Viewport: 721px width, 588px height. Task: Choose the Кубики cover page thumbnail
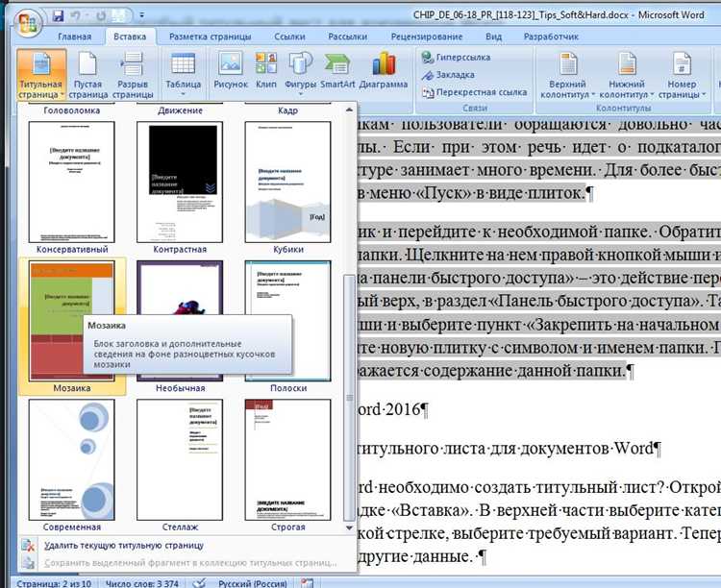(x=287, y=182)
